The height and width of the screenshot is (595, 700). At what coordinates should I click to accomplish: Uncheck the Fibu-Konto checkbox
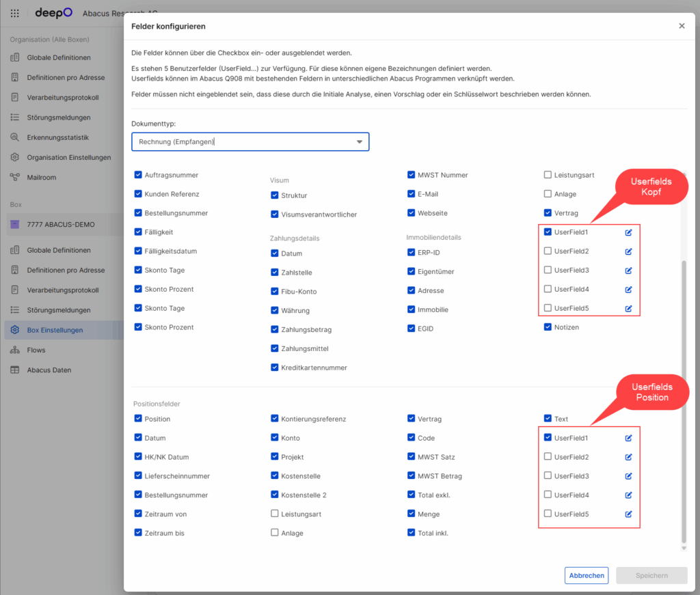coord(275,291)
